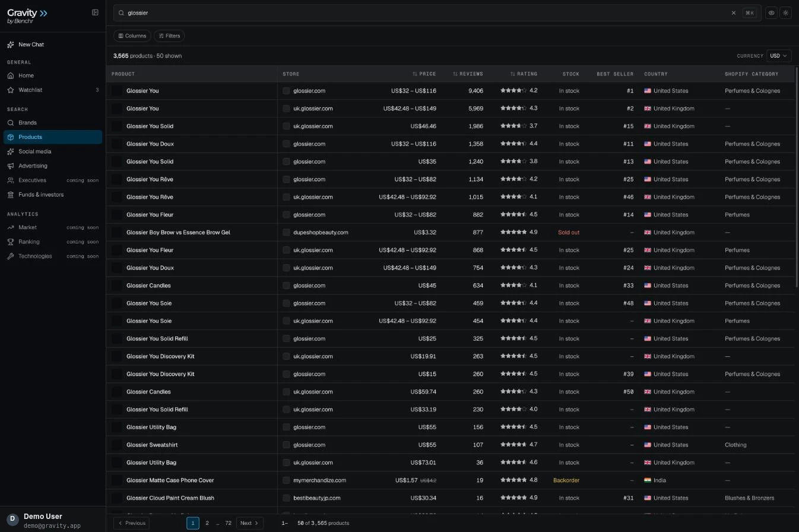
Task: Click the dupeshopbeauty.com store cell
Action: click(321, 233)
